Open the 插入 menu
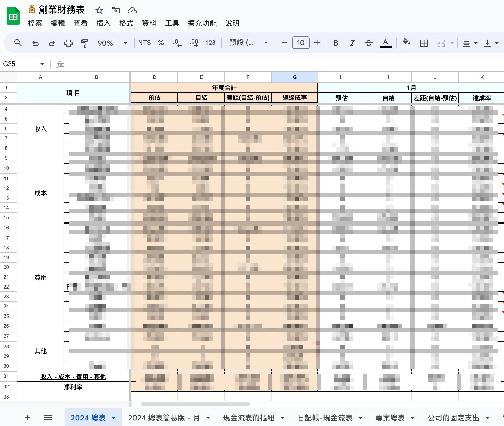 pos(103,23)
